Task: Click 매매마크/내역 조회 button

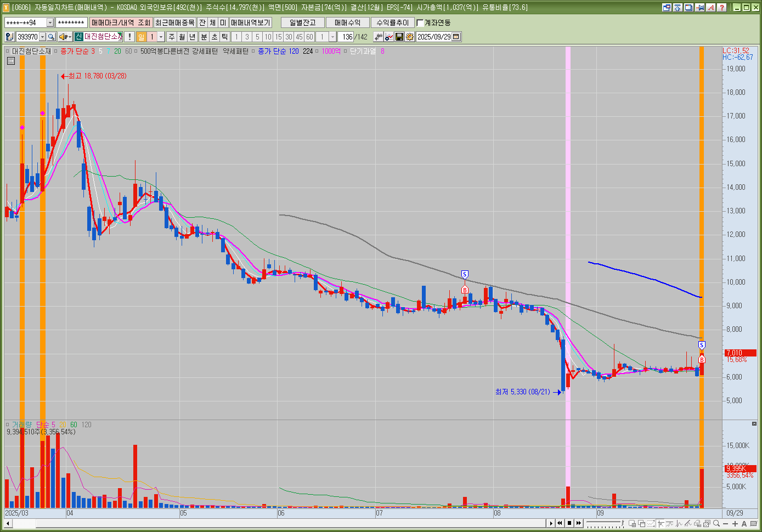Action: point(121,22)
